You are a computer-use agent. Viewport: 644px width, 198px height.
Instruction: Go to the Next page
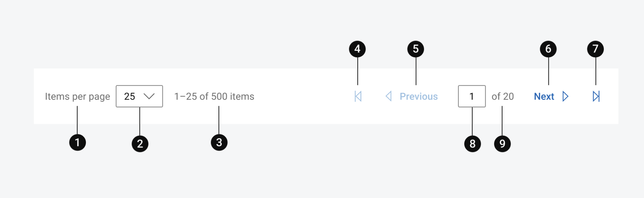click(544, 97)
